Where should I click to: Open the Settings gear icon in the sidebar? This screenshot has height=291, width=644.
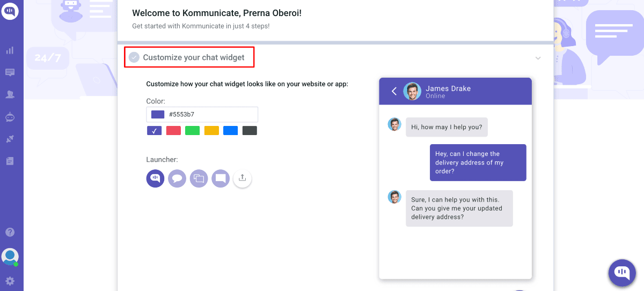pyautogui.click(x=10, y=281)
